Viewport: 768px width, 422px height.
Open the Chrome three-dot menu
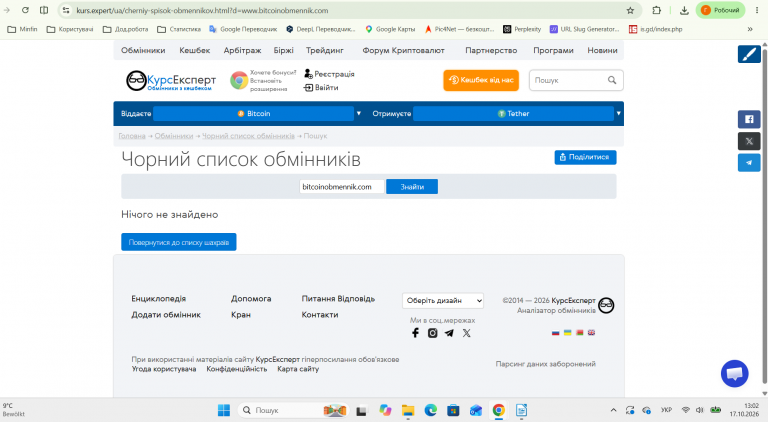click(757, 10)
